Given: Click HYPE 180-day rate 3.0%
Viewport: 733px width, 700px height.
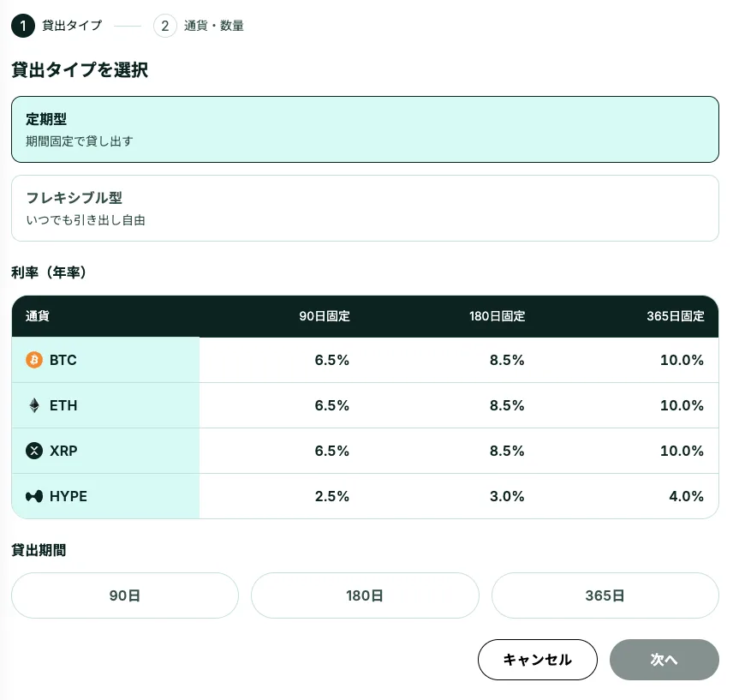Looking at the screenshot, I should [x=507, y=496].
